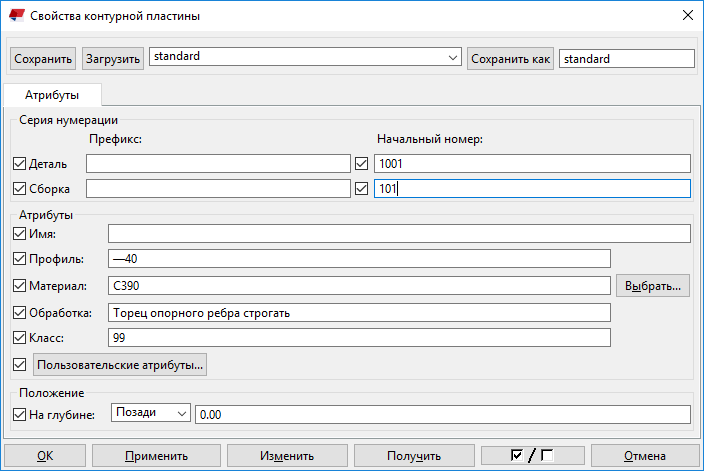Click the check/uncheck all toggle button
Image resolution: width=704 pixels, height=471 pixels.
[x=532, y=456]
